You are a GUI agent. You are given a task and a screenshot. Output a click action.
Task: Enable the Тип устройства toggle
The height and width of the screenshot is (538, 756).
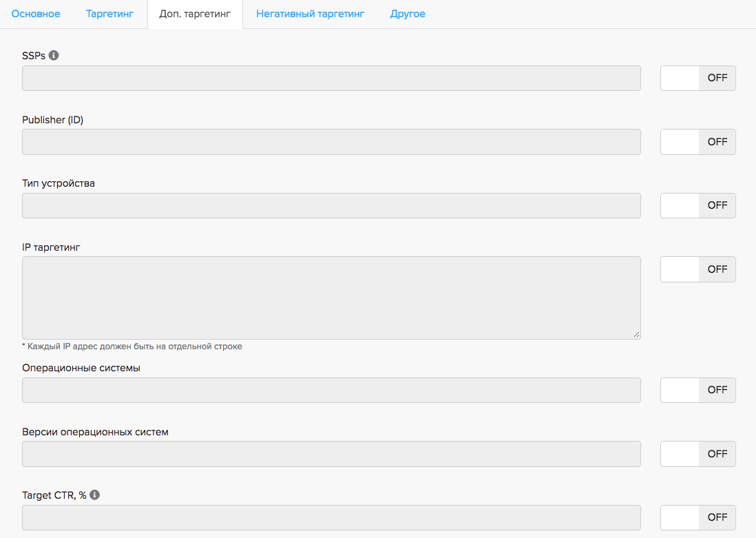[x=697, y=205]
